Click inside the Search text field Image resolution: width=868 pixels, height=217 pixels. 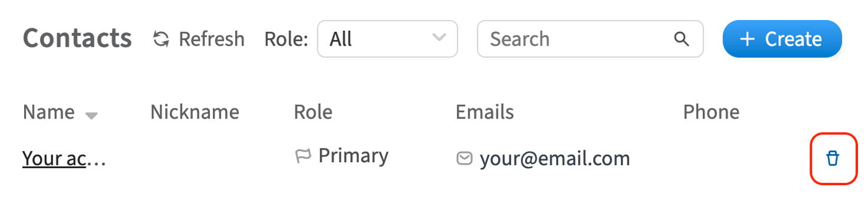590,39
